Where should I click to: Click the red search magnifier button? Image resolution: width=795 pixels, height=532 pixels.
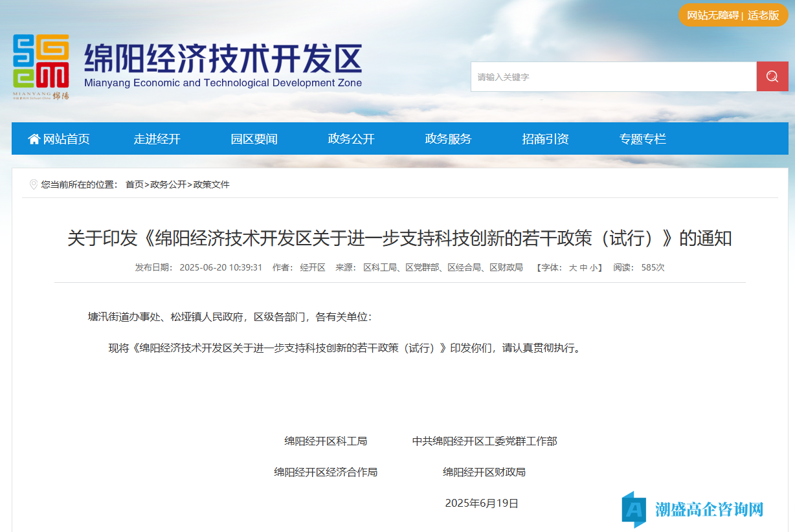(x=772, y=77)
